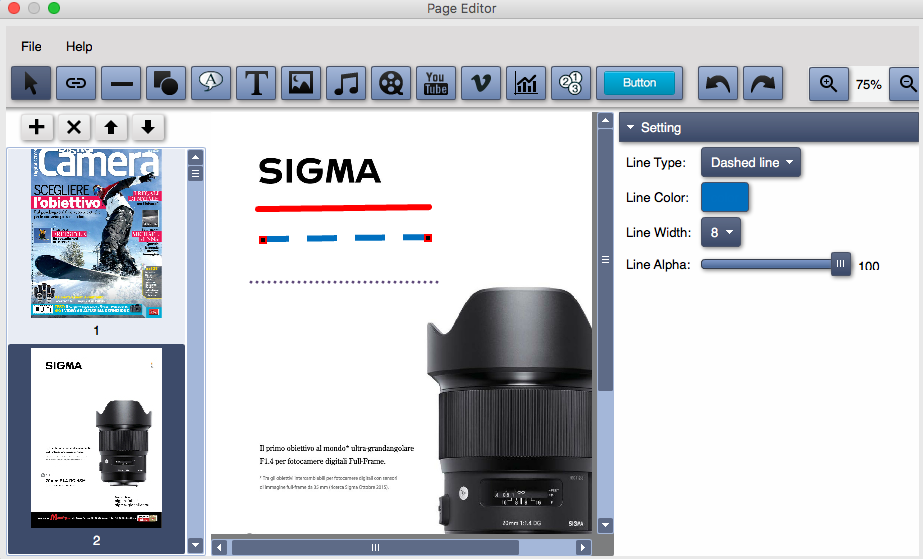
Task: Select page 2 Sigma thumbnail
Action: (x=97, y=437)
